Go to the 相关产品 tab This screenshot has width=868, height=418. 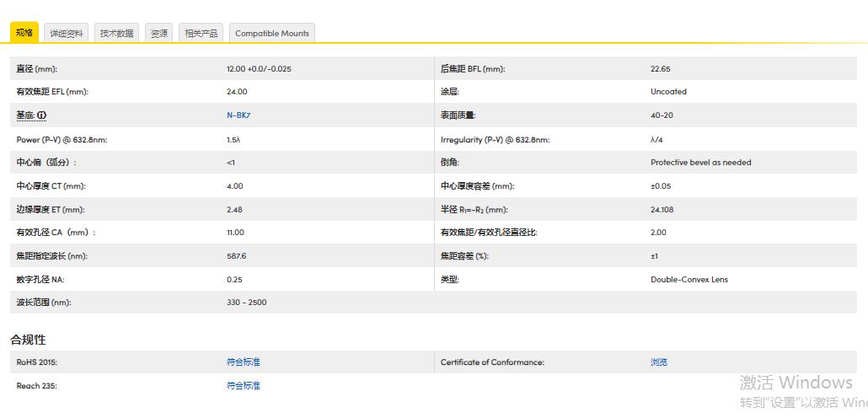pyautogui.click(x=201, y=33)
